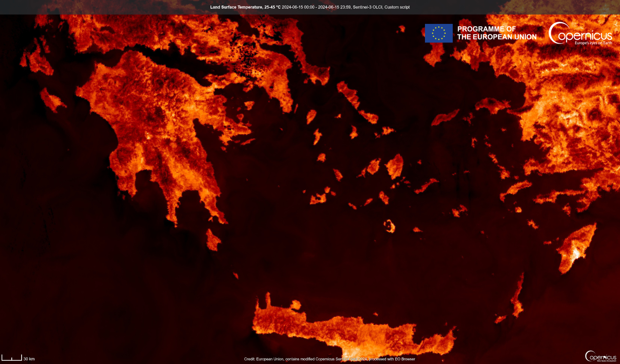
Task: Click the Credit: European Union attribution text
Action: click(x=330, y=359)
